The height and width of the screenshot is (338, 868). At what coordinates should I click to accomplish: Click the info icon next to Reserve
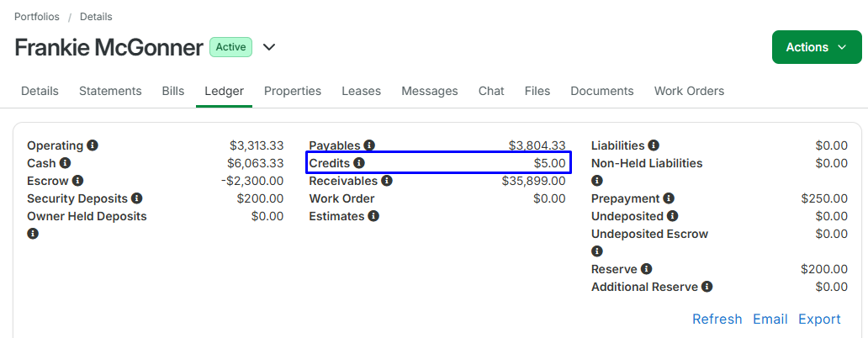[x=646, y=269]
